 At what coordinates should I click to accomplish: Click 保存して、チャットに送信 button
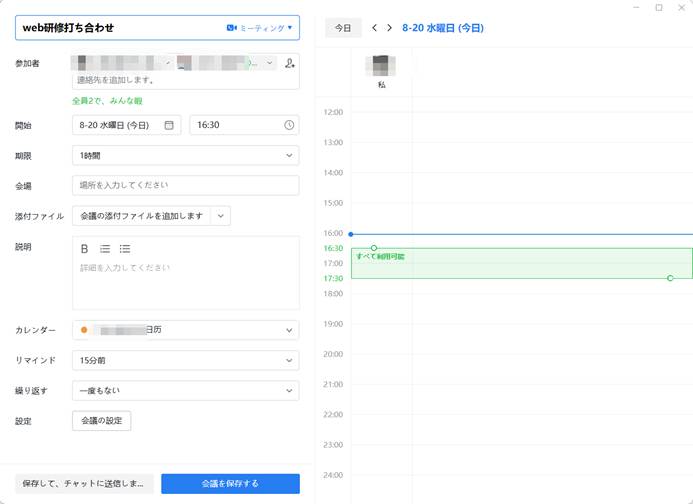point(84,484)
